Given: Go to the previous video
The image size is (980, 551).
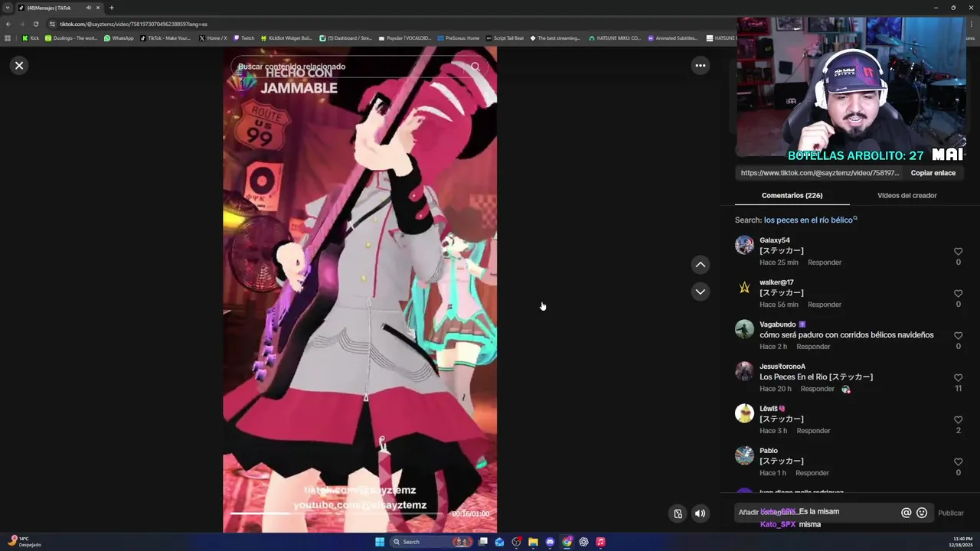Looking at the screenshot, I should [x=700, y=265].
